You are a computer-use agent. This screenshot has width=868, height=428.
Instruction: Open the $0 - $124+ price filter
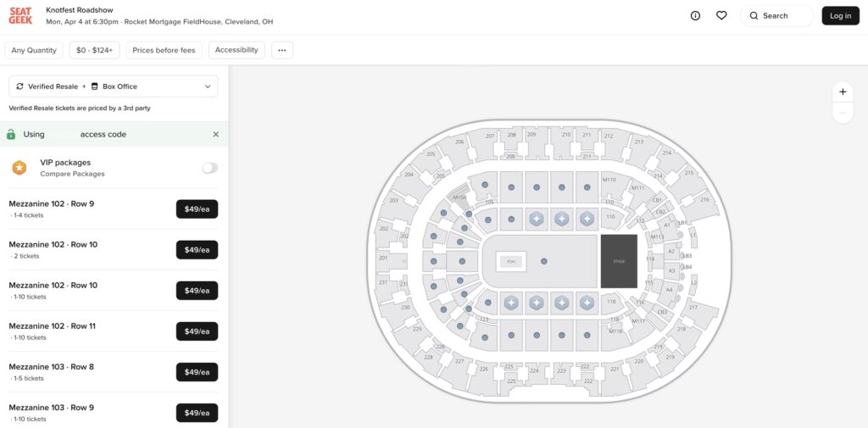94,50
